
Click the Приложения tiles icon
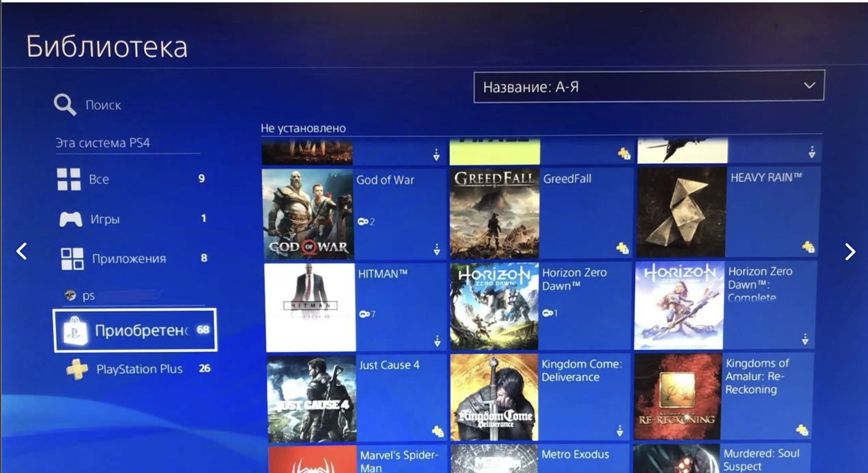pos(72,259)
